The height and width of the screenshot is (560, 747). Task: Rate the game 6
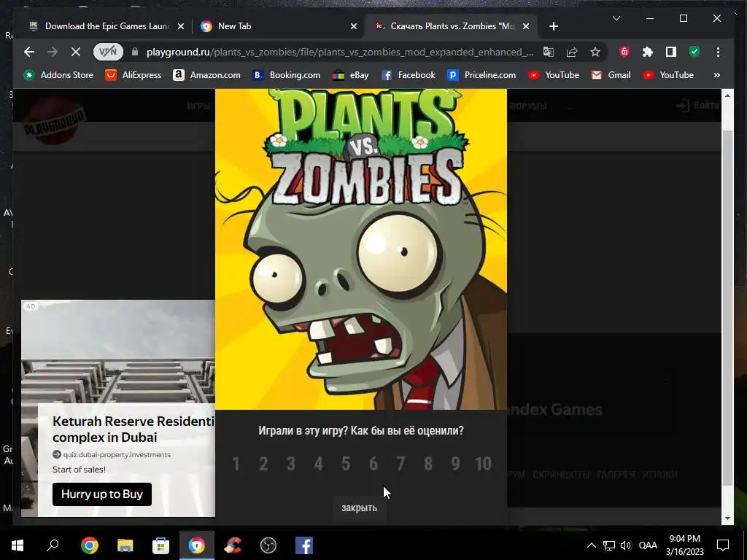pyautogui.click(x=373, y=464)
